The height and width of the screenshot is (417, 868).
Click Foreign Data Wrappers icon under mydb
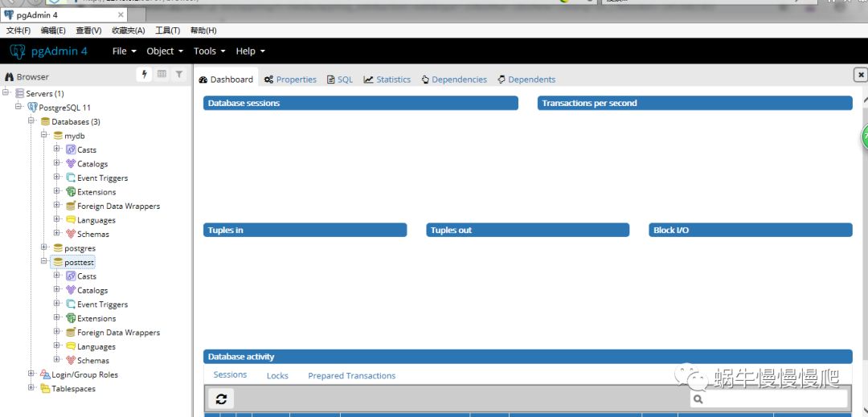(x=70, y=206)
